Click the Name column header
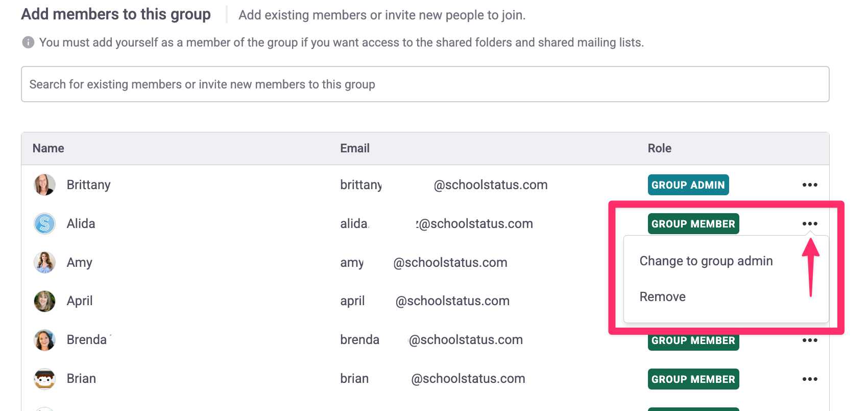Viewport: 868px width, 411px height. coord(49,148)
